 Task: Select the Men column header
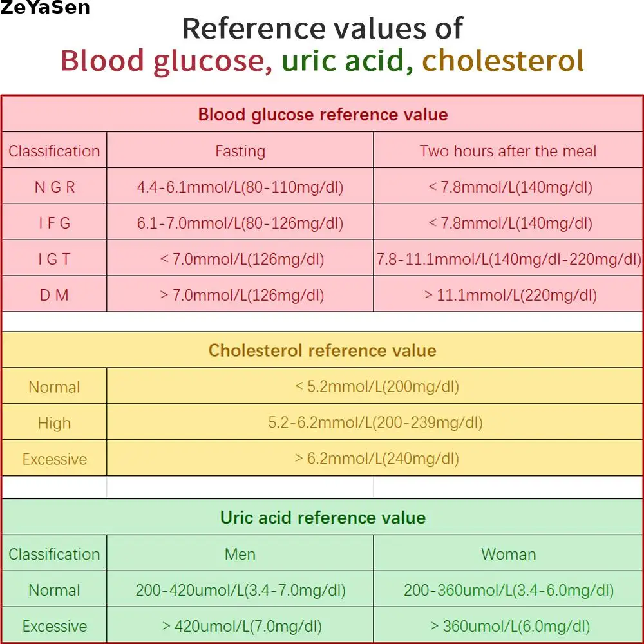(x=240, y=554)
